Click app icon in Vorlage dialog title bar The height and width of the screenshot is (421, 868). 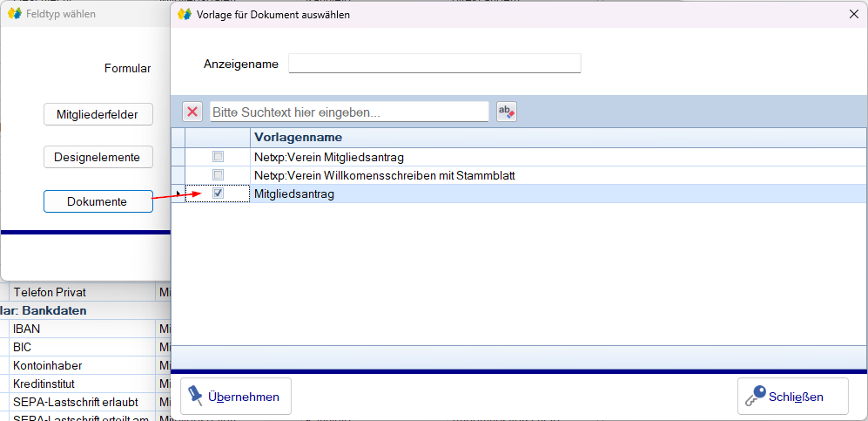point(185,14)
